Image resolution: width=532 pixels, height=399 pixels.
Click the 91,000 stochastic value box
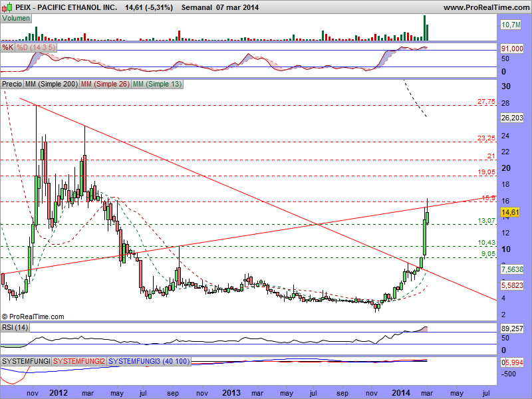click(x=512, y=49)
